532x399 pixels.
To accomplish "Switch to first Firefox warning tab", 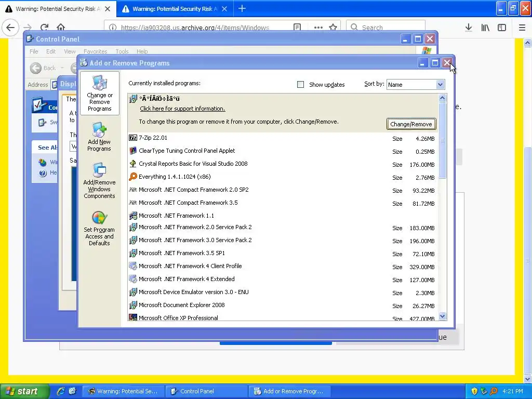I will [x=58, y=9].
